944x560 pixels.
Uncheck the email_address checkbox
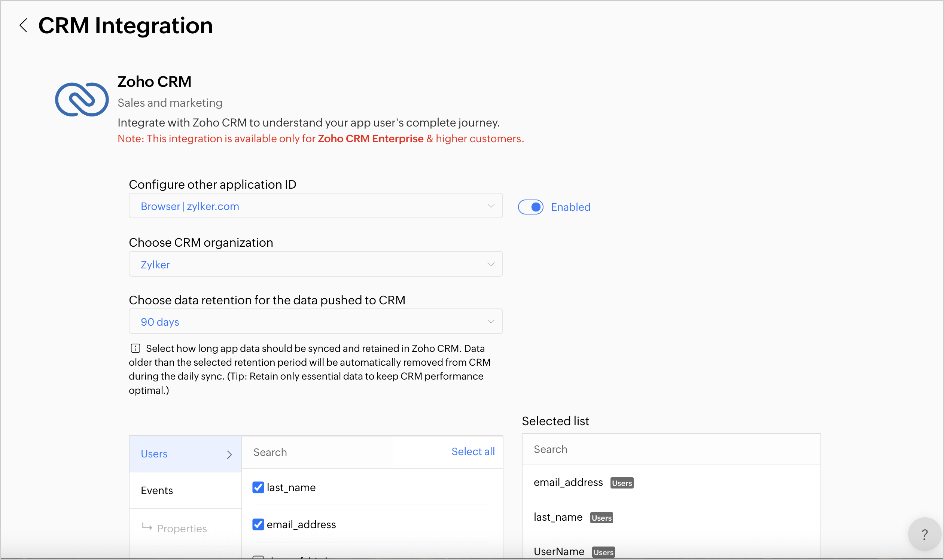point(258,524)
